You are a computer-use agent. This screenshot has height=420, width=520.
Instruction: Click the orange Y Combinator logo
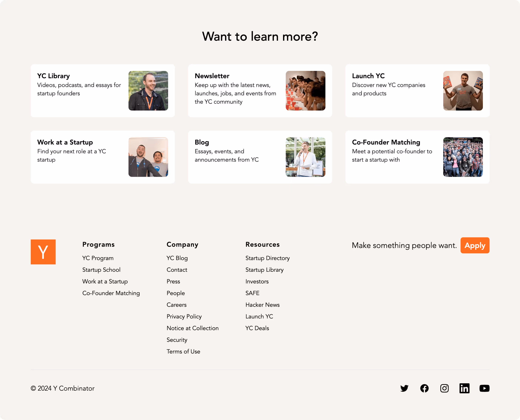pyautogui.click(x=43, y=252)
